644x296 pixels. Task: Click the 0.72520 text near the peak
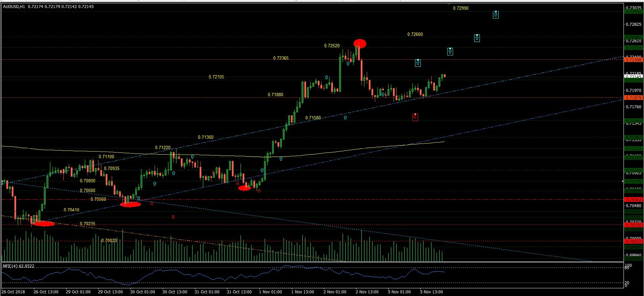pos(332,46)
